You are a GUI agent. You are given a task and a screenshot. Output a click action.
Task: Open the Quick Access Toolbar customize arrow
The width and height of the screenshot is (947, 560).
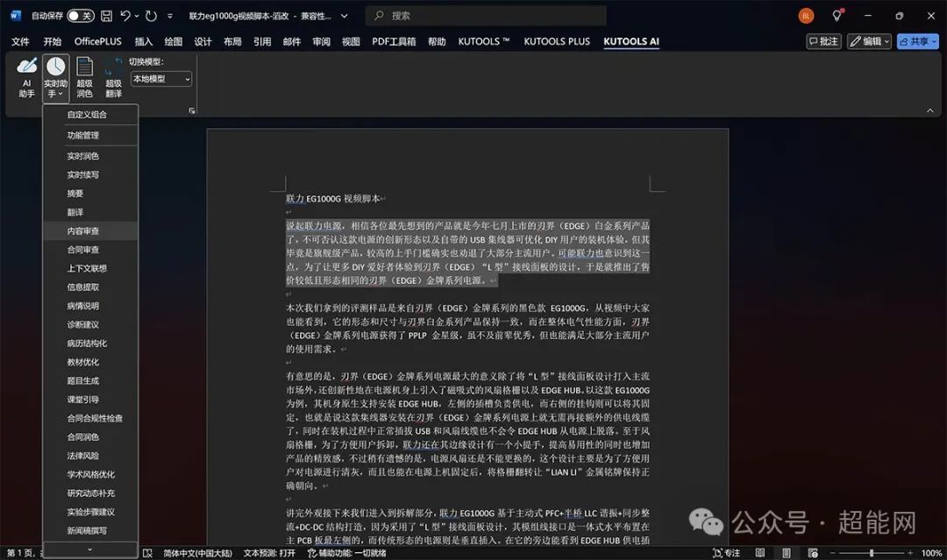[170, 17]
